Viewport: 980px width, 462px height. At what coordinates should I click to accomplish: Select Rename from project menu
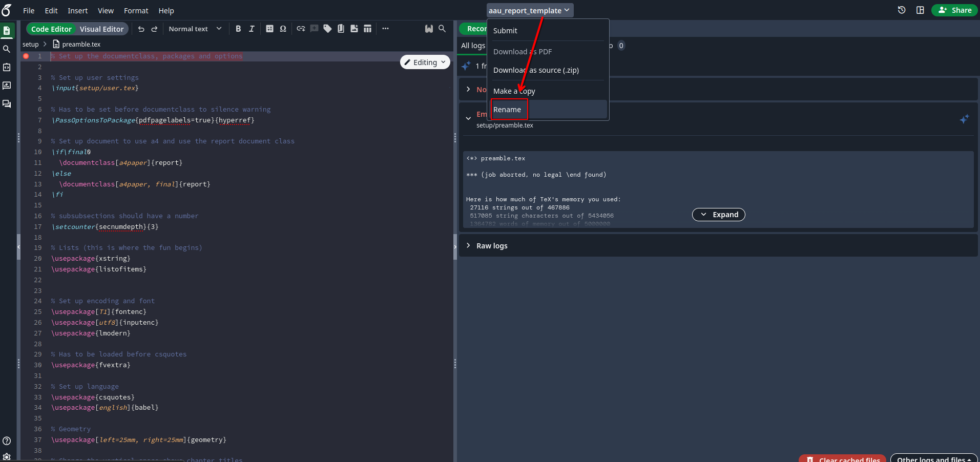548,110
